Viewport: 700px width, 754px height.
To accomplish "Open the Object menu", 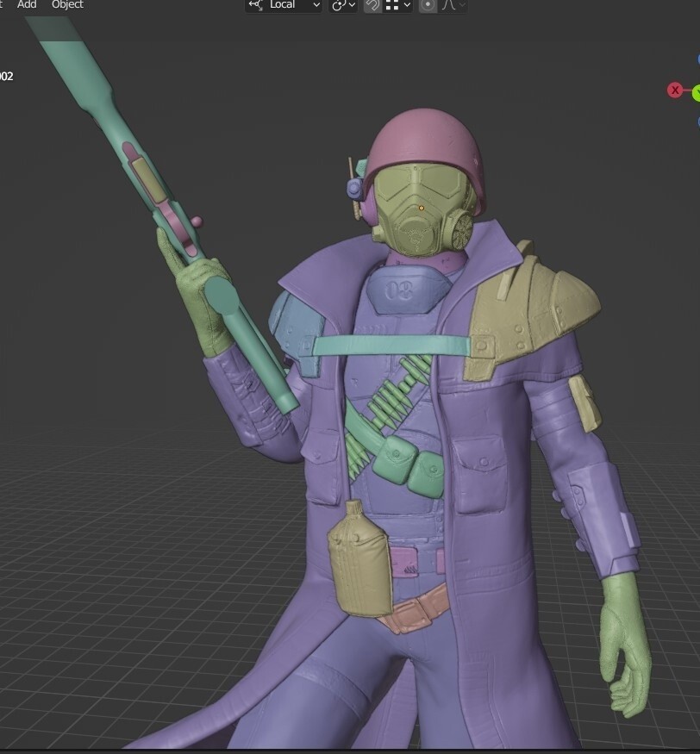I will (67, 4).
